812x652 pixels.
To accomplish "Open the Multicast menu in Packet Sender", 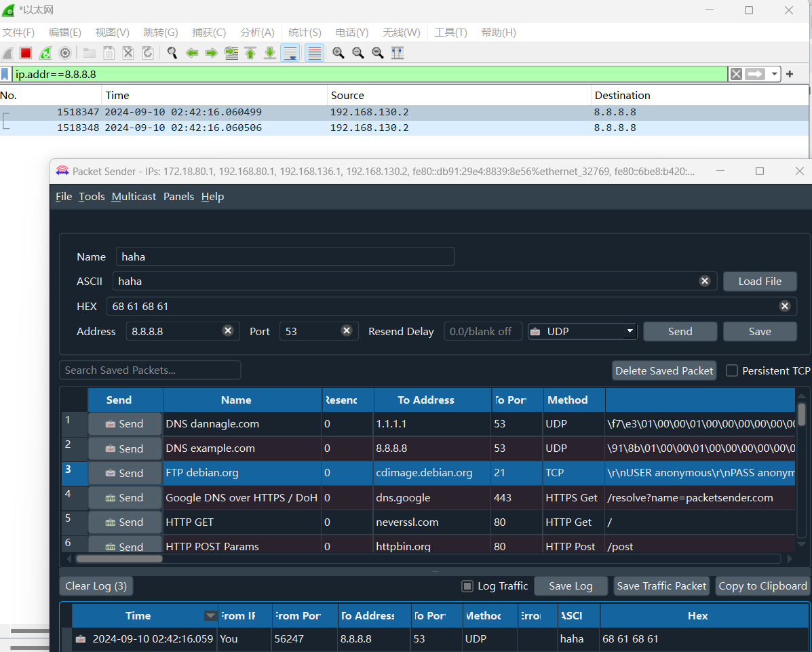I will [x=134, y=197].
